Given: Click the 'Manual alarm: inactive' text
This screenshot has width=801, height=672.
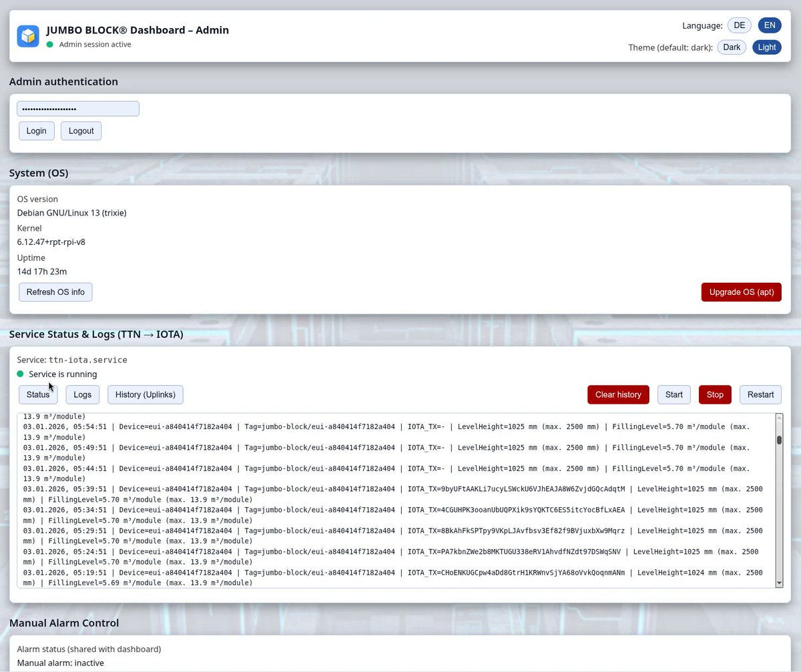Looking at the screenshot, I should (61, 663).
